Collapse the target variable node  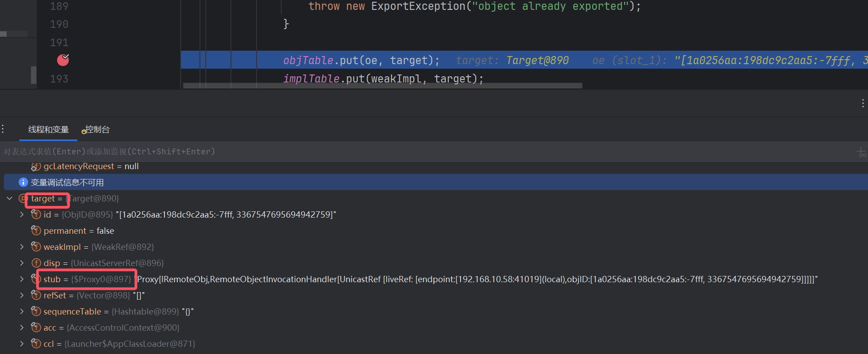coord(9,198)
